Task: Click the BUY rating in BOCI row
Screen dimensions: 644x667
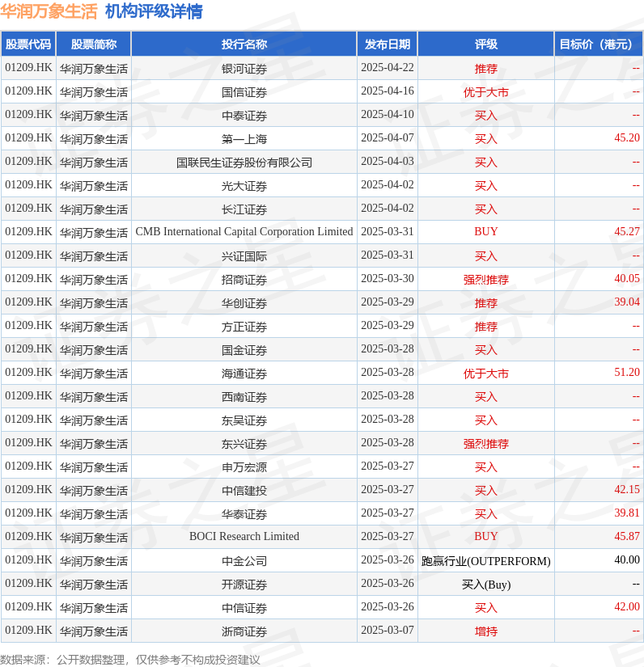Action: tap(485, 536)
